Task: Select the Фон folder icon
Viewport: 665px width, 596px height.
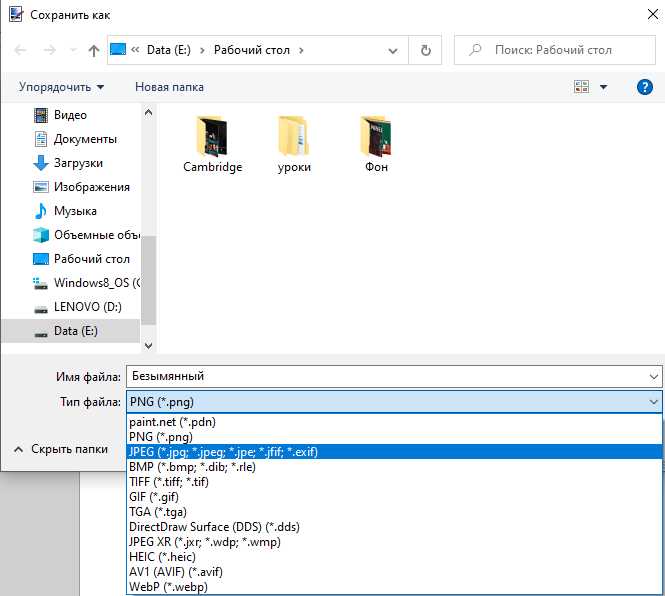Action: (376, 138)
